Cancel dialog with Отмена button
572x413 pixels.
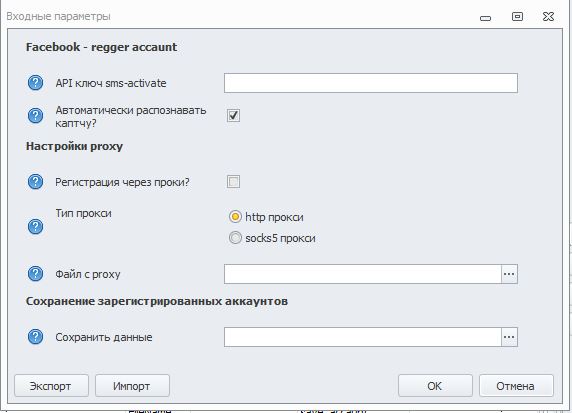click(516, 386)
